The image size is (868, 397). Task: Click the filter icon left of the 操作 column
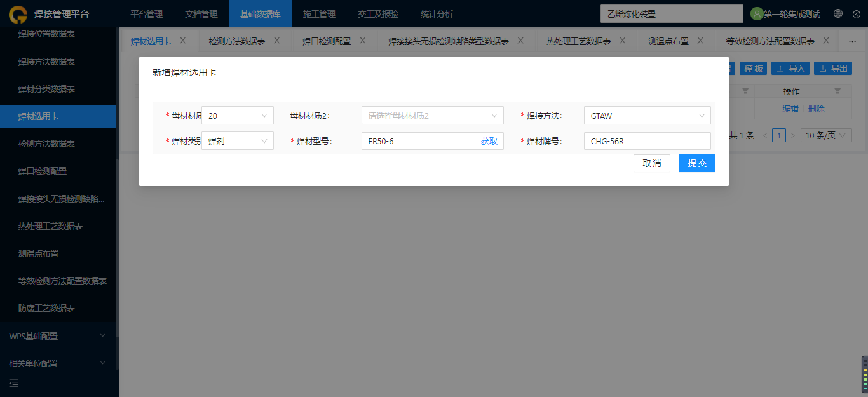[x=745, y=91]
